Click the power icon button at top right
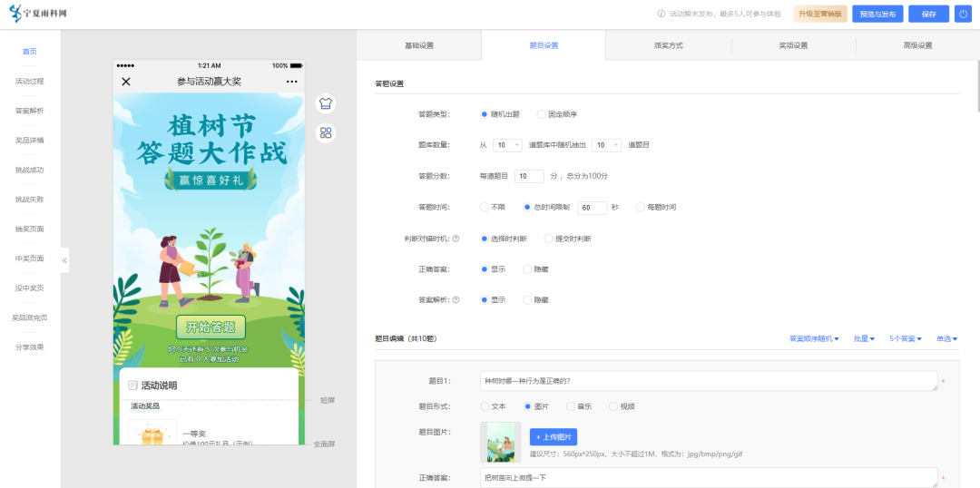 (x=963, y=14)
